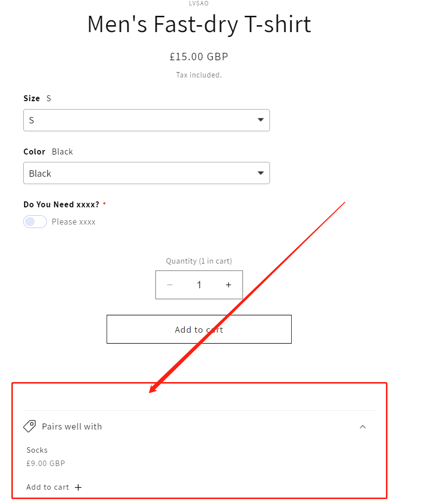Open the Size dropdown arrow
The image size is (421, 504).
pyautogui.click(x=261, y=120)
